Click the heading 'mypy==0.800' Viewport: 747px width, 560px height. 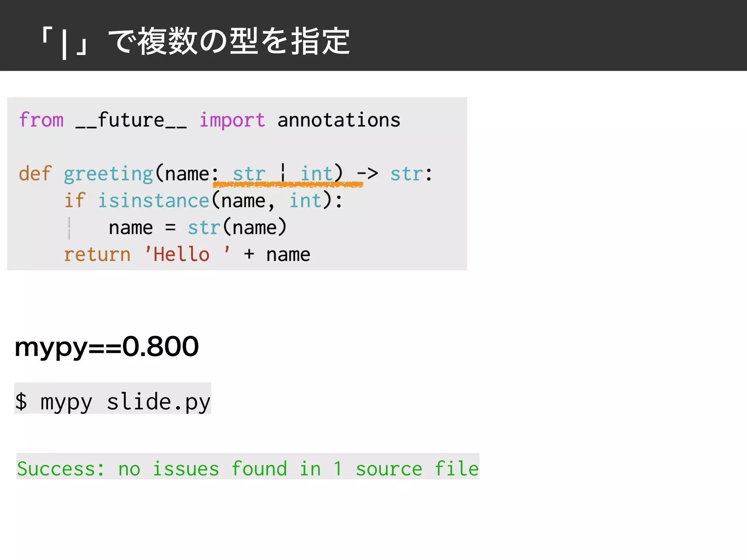(x=107, y=347)
